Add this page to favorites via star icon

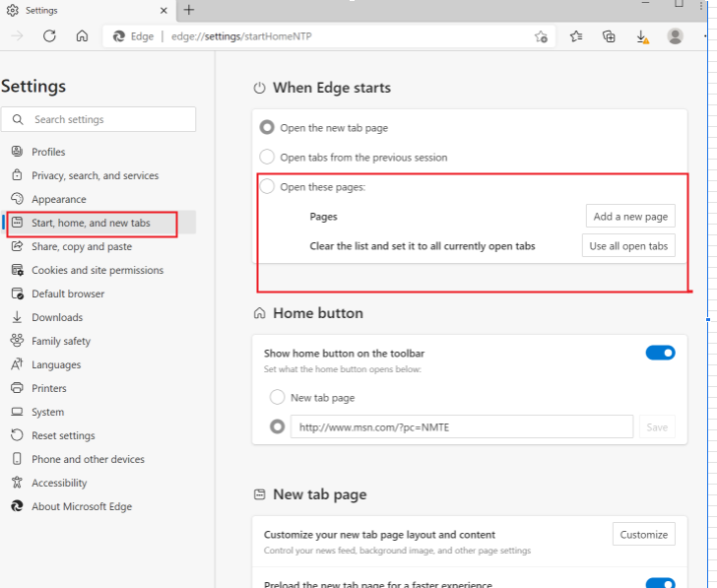coord(541,36)
